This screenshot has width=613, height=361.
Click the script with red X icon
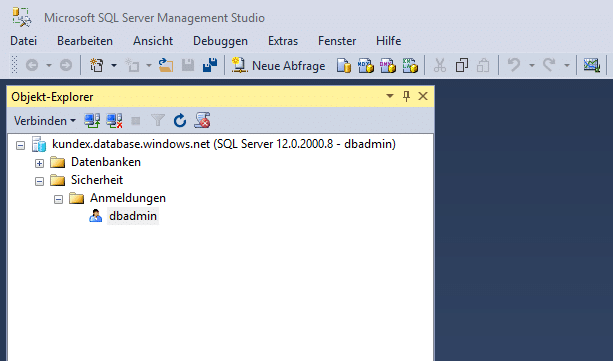[x=203, y=120]
